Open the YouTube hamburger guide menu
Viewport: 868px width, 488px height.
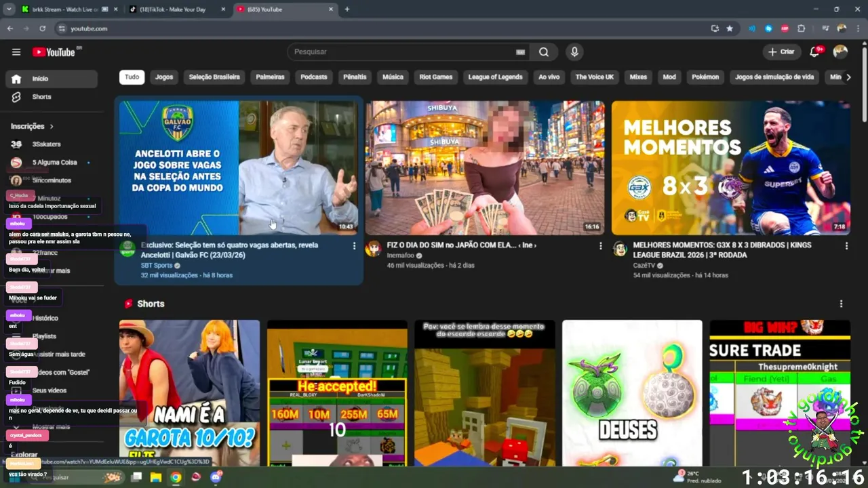tap(16, 52)
